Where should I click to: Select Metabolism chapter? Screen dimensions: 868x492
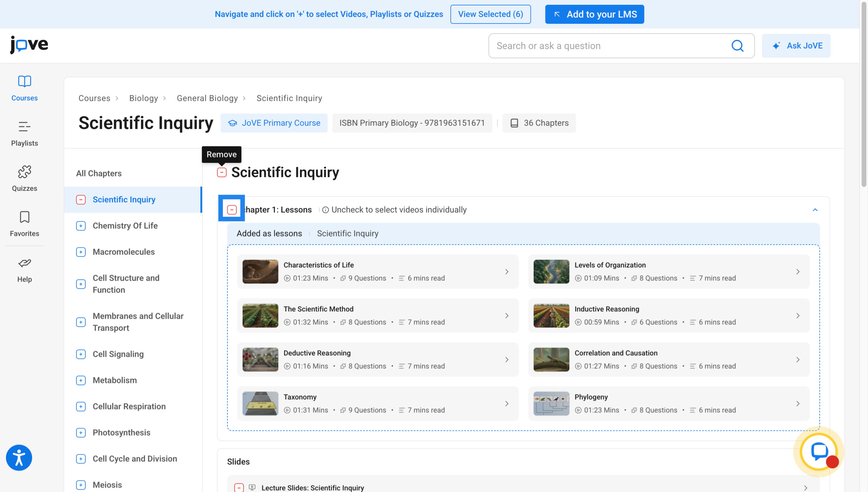[x=114, y=381]
